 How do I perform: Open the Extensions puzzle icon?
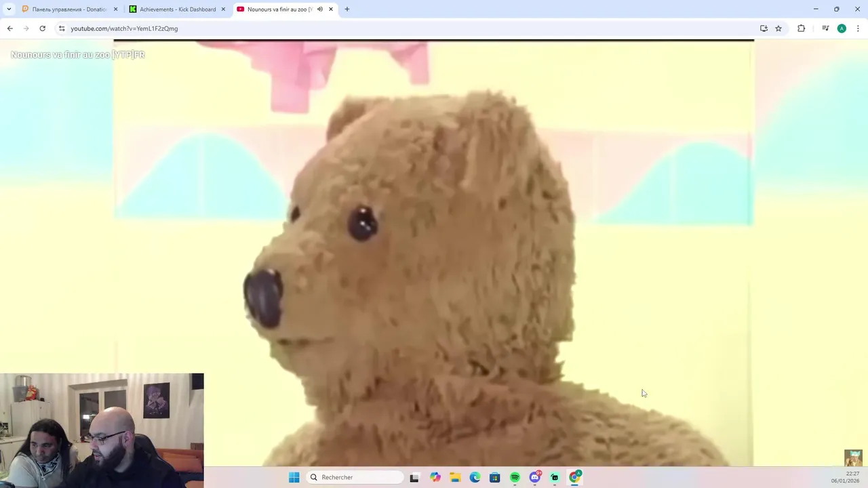coord(801,28)
